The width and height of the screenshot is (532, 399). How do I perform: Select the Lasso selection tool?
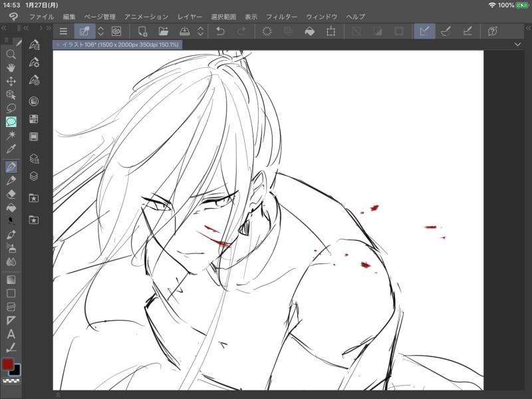(x=11, y=108)
